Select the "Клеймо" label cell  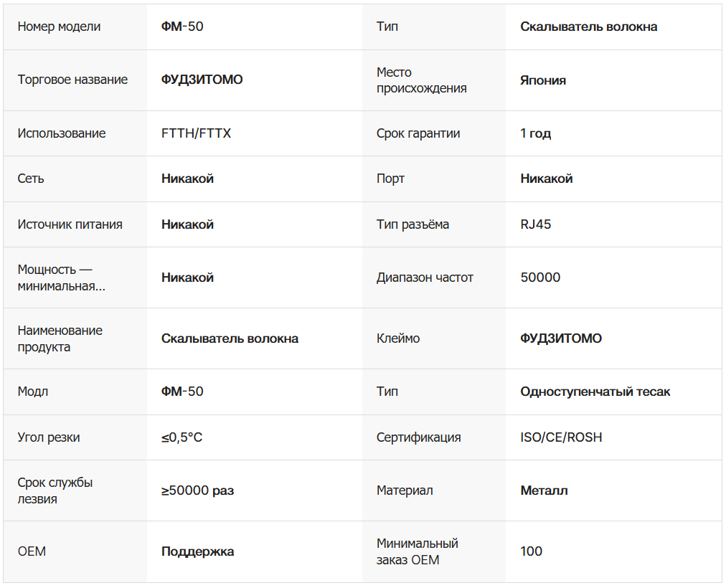pos(398,338)
